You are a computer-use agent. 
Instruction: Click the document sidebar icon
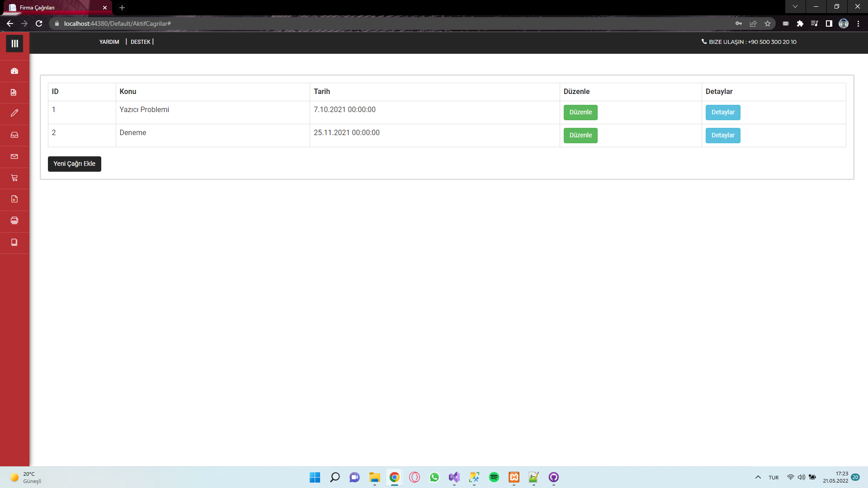tap(14, 92)
